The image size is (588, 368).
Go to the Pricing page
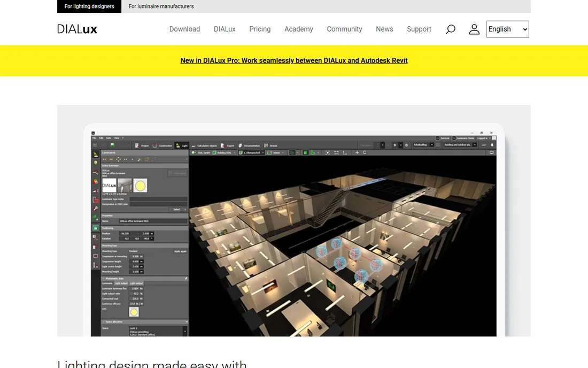click(260, 29)
